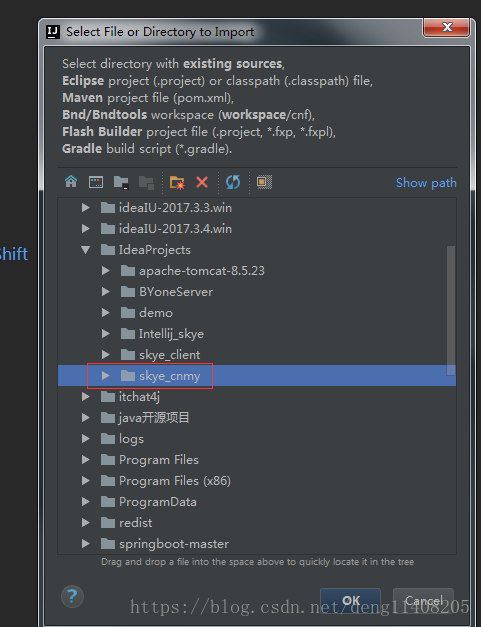Collapse the IdeaProjects folder

(x=86, y=250)
